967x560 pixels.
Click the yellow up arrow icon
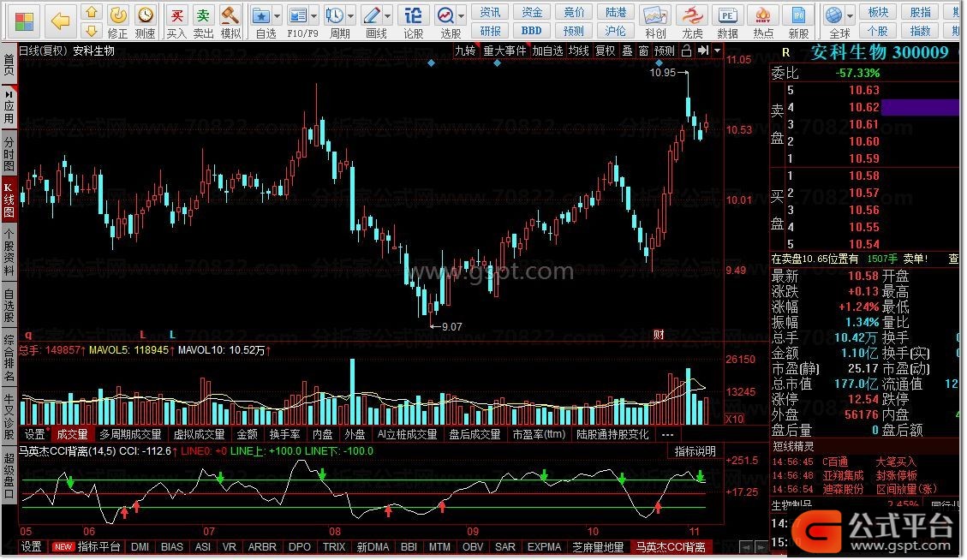tap(92, 12)
